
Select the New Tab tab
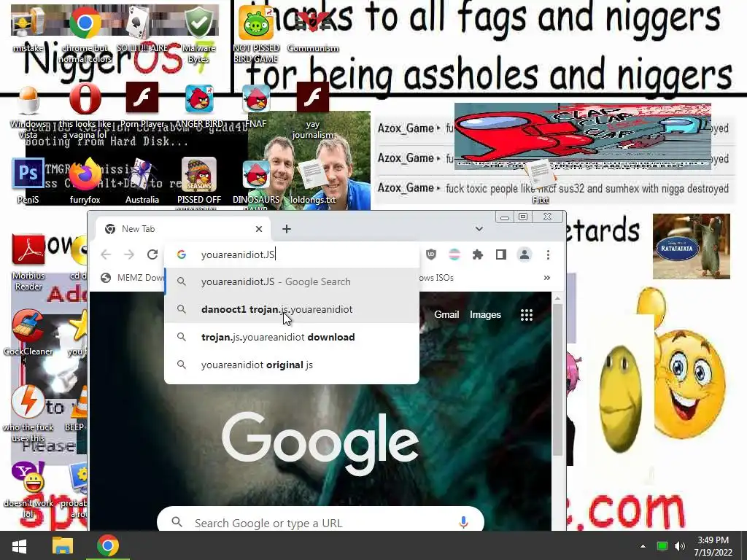[183, 229]
